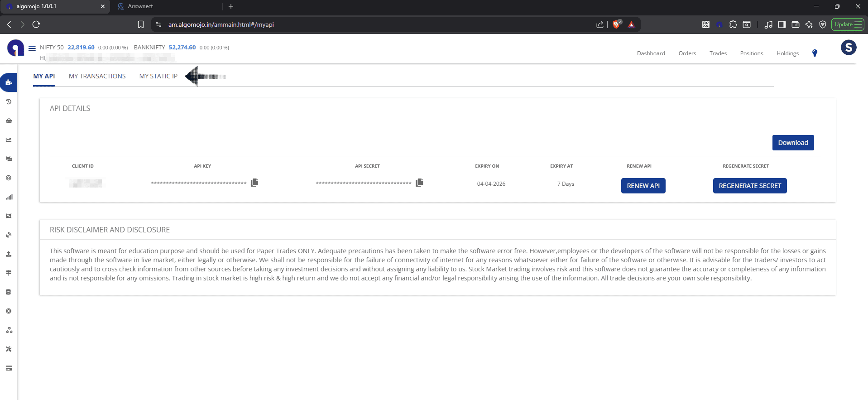Viewport: 868px width, 400px height.
Task: Copy the API secret to clipboard
Action: 419,183
